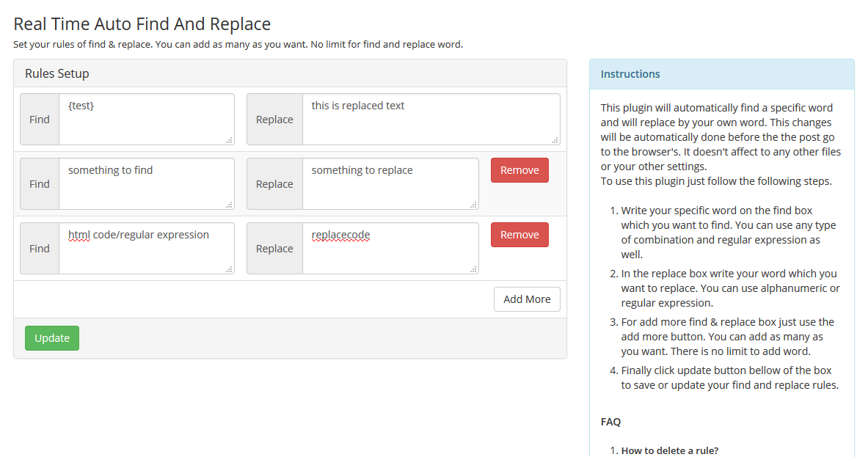Screen dimensions: 868x457
Task: Click the Find label beside {test}
Action: pyautogui.click(x=40, y=120)
